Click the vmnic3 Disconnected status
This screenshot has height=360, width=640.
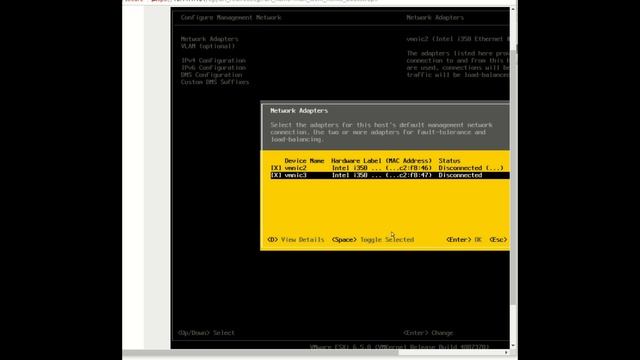pyautogui.click(x=460, y=175)
